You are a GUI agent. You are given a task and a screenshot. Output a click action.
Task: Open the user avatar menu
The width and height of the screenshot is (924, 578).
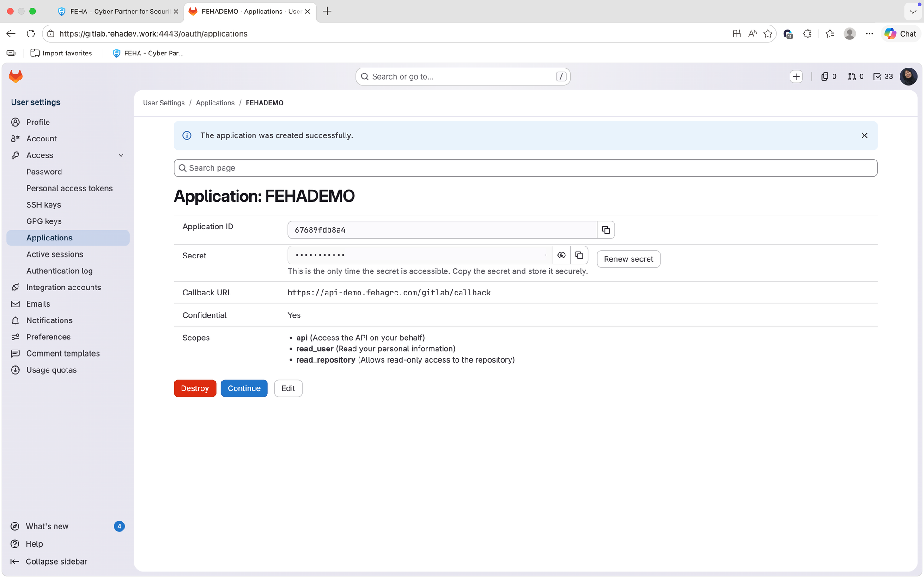tap(908, 77)
